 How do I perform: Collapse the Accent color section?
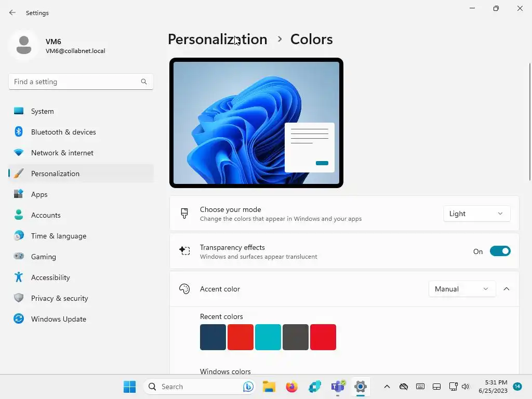pyautogui.click(x=506, y=289)
